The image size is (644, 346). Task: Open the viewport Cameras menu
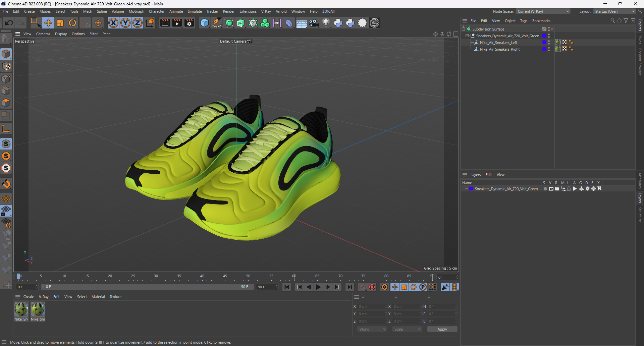[43, 34]
